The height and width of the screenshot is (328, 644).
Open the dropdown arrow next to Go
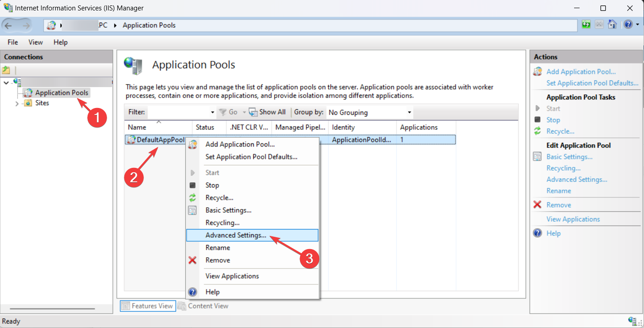[x=244, y=112]
